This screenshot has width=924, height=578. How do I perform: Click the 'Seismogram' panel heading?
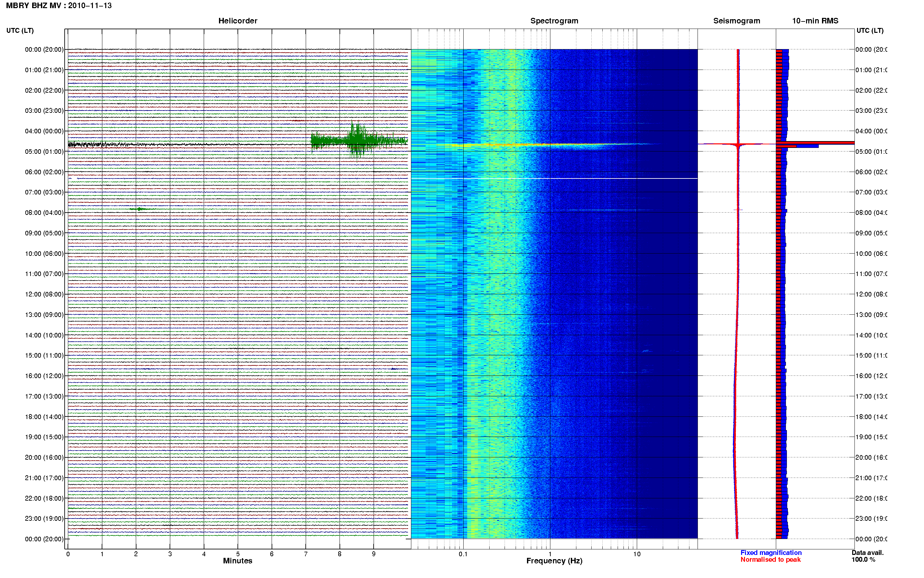[x=737, y=21]
